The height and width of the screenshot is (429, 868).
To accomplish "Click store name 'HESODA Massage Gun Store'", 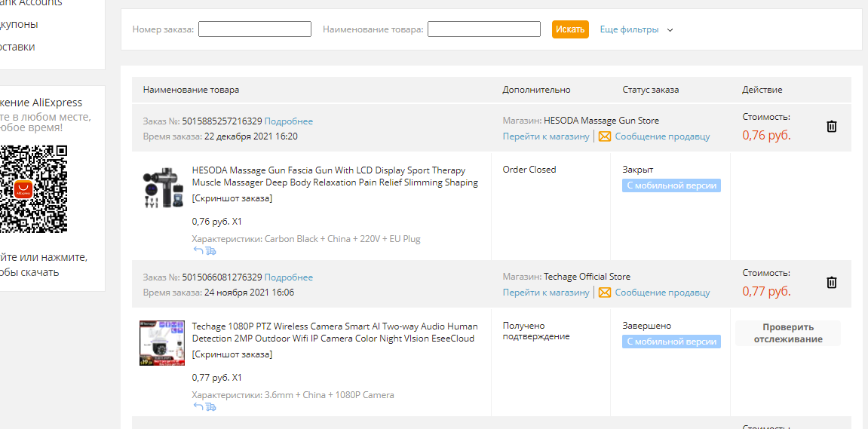I will [601, 121].
